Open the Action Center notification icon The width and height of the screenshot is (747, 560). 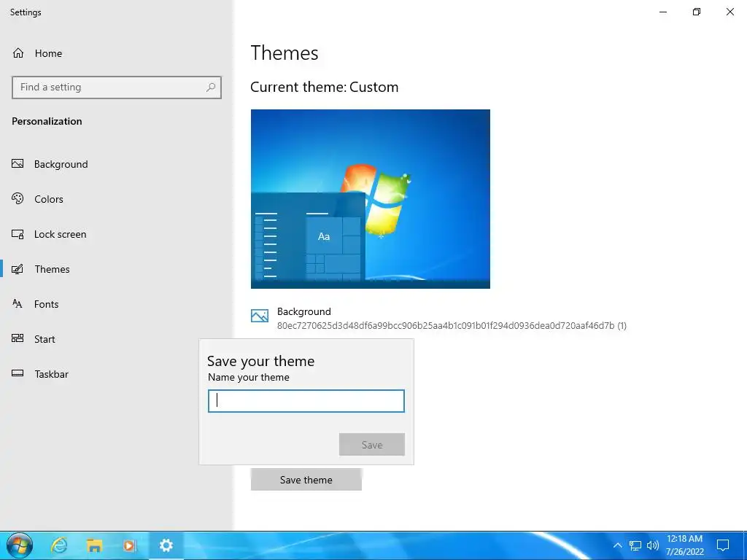(x=723, y=545)
